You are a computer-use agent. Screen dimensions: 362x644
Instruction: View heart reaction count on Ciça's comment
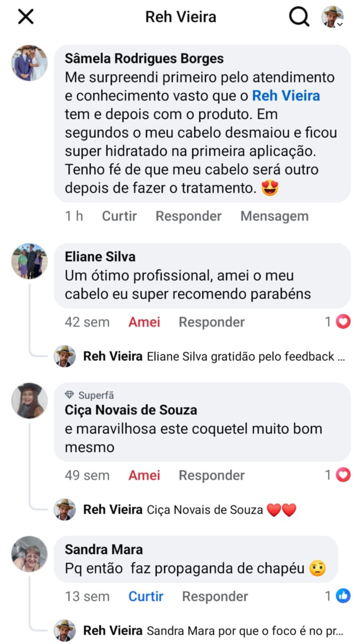click(338, 475)
